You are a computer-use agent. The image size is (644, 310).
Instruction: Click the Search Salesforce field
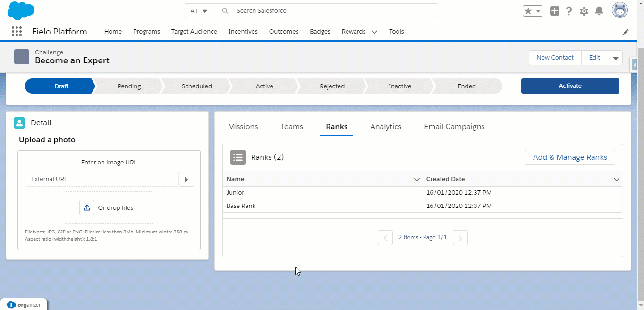pyautogui.click(x=325, y=11)
